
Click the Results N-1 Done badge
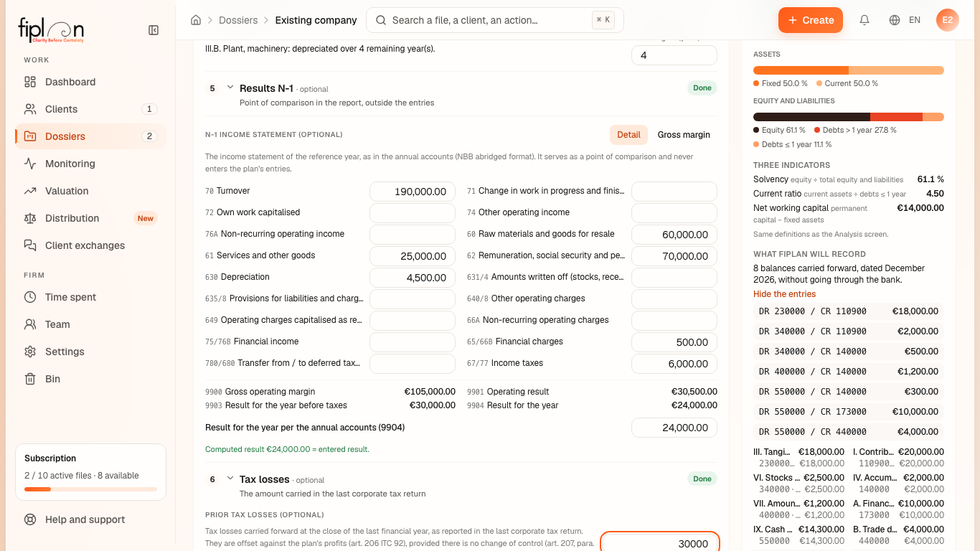[702, 88]
